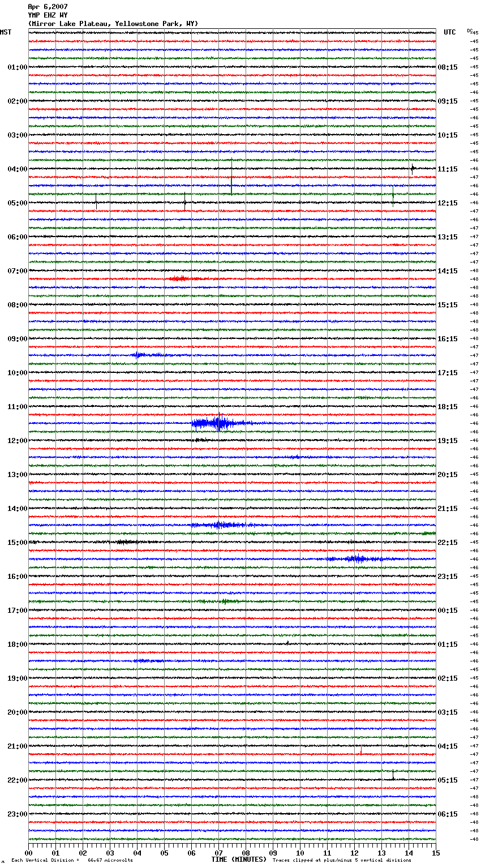Click MST time label '12:00'
Image resolution: width=481 pixels, height=868 pixels.
18,441
